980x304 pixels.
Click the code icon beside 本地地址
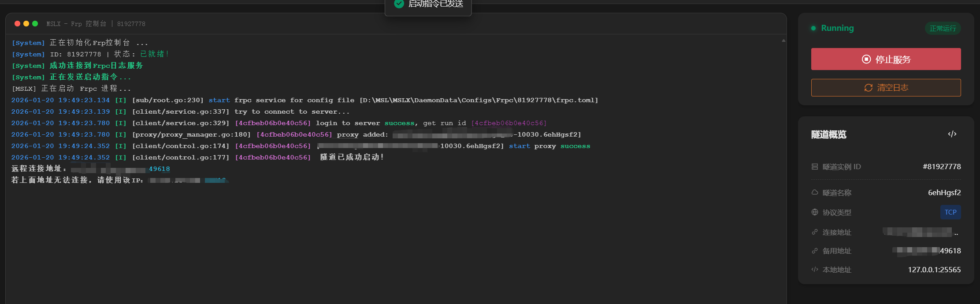tap(815, 270)
